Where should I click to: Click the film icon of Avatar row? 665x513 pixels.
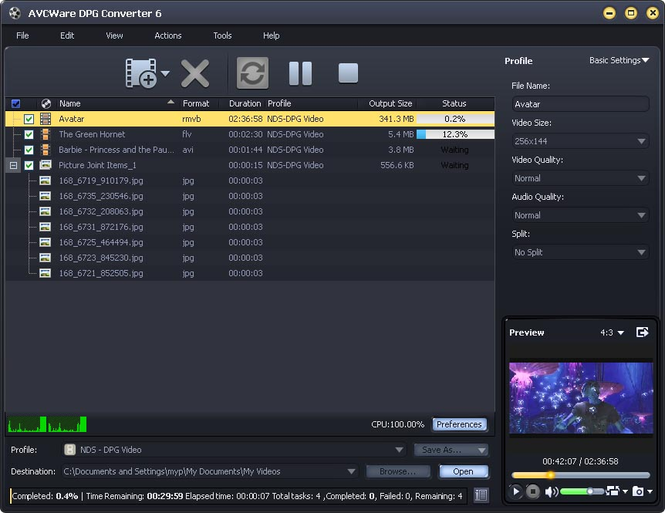(45, 119)
